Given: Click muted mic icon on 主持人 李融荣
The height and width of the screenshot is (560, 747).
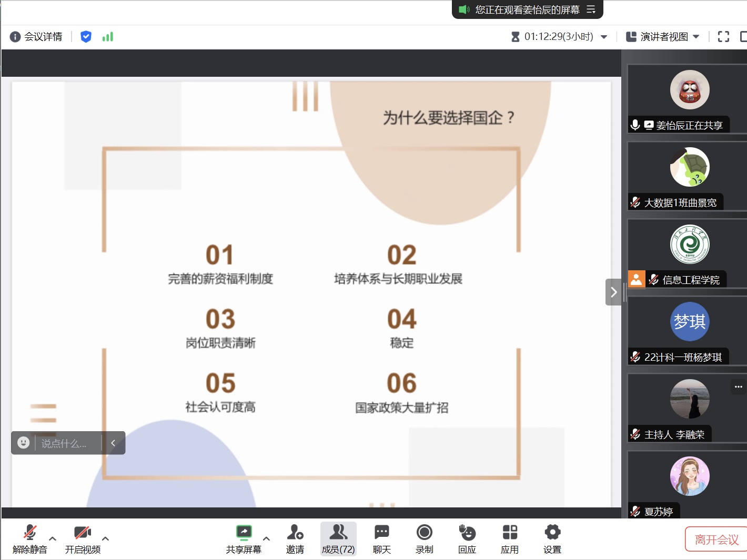Looking at the screenshot, I should pyautogui.click(x=635, y=434).
